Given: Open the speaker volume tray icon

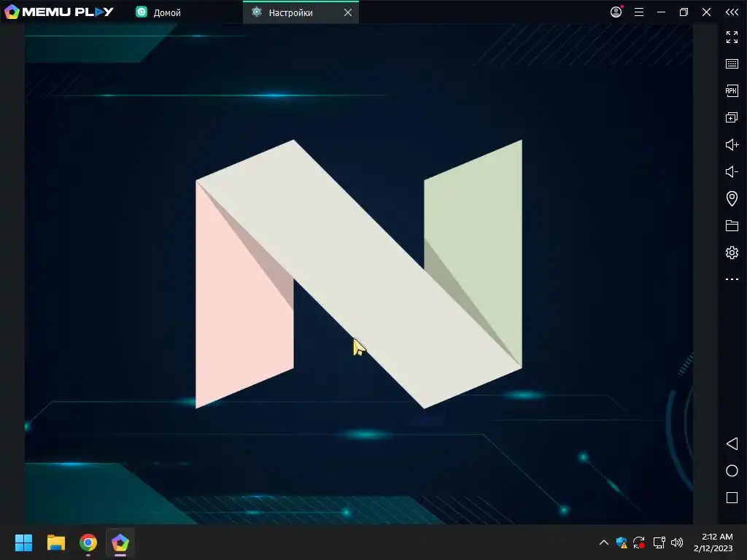Looking at the screenshot, I should pyautogui.click(x=676, y=542).
